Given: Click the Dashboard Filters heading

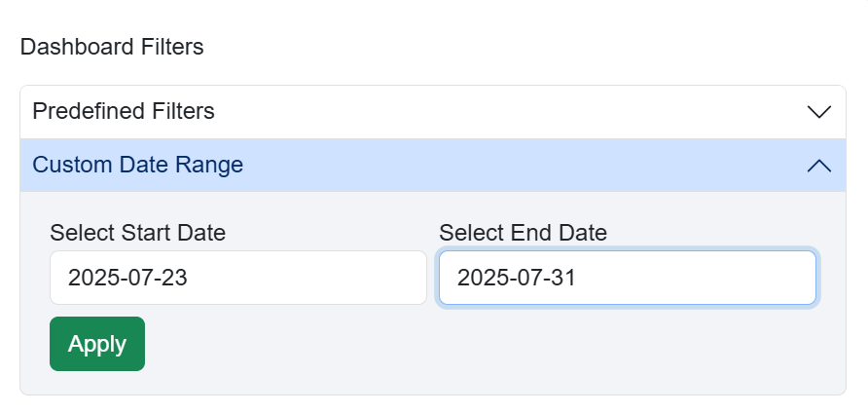Looking at the screenshot, I should (x=112, y=47).
